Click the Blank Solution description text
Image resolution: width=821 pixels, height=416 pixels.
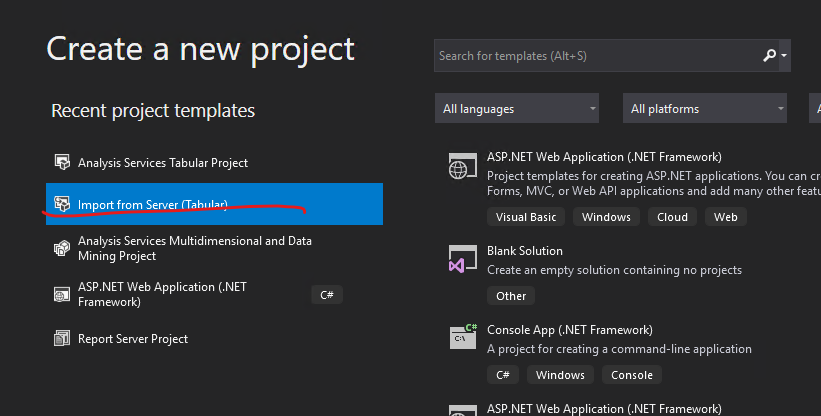click(x=614, y=270)
